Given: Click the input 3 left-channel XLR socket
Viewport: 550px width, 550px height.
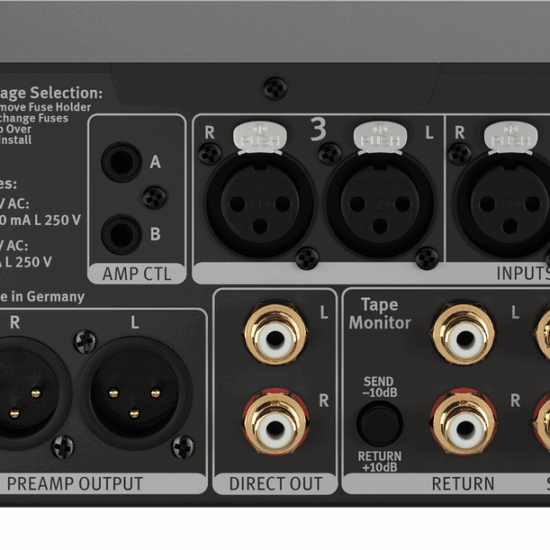Looking at the screenshot, I should (x=380, y=204).
